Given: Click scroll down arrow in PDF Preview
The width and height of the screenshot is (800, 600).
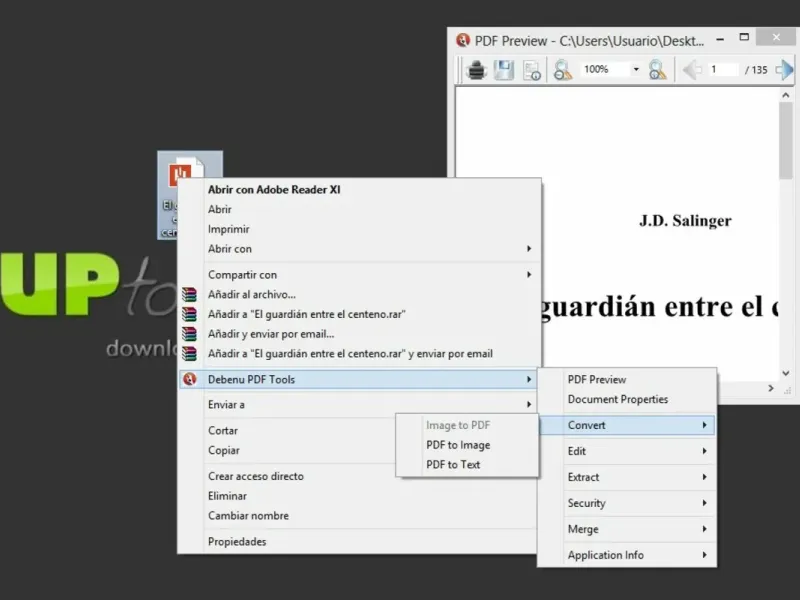Looking at the screenshot, I should (x=785, y=373).
